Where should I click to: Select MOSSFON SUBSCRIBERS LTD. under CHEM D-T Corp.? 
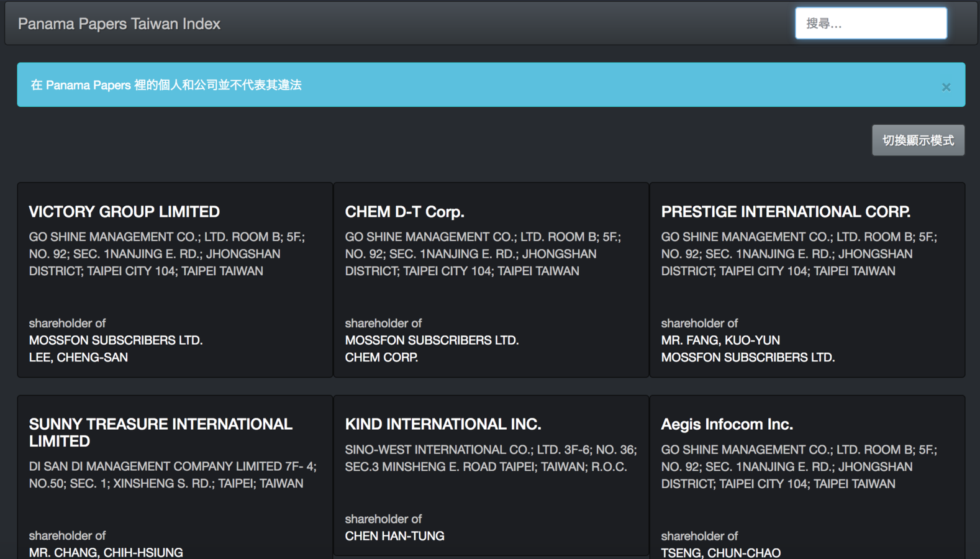pyautogui.click(x=432, y=340)
